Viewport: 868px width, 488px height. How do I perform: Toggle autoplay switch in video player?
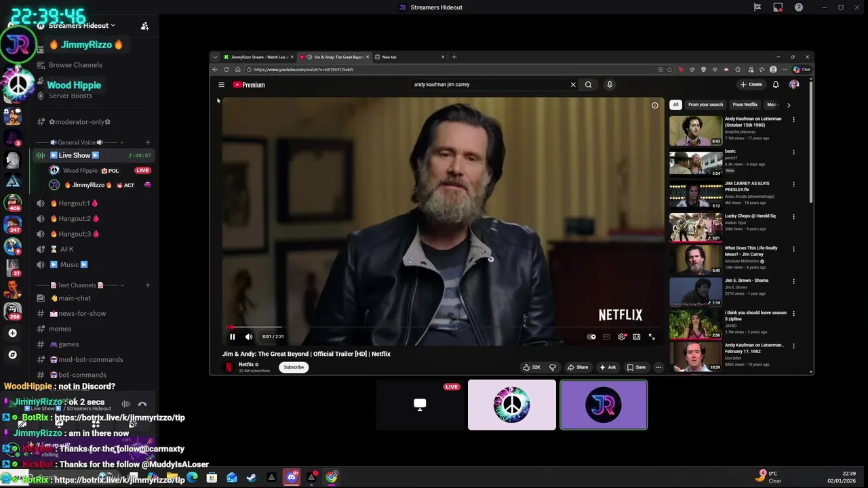pyautogui.click(x=592, y=337)
